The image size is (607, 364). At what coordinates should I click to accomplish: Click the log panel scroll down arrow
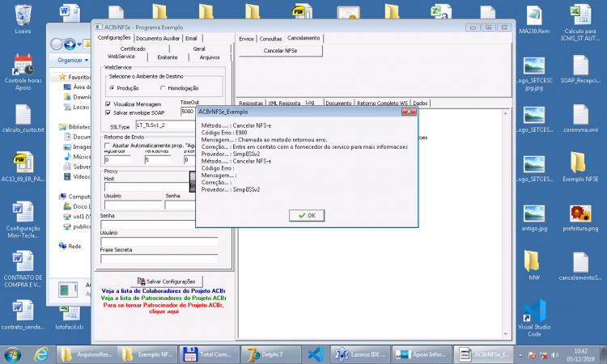pyautogui.click(x=505, y=334)
